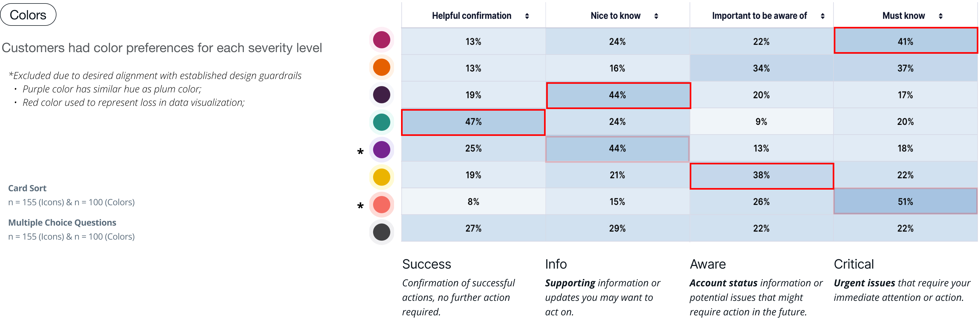Click the Helpful confirmation column header
The image size is (980, 325).
pyautogui.click(x=471, y=16)
